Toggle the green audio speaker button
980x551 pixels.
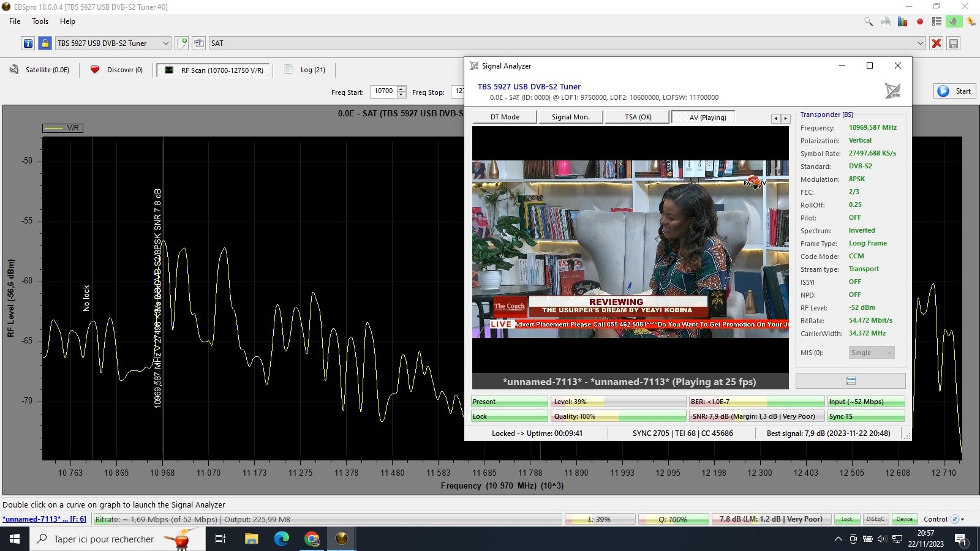(x=953, y=21)
